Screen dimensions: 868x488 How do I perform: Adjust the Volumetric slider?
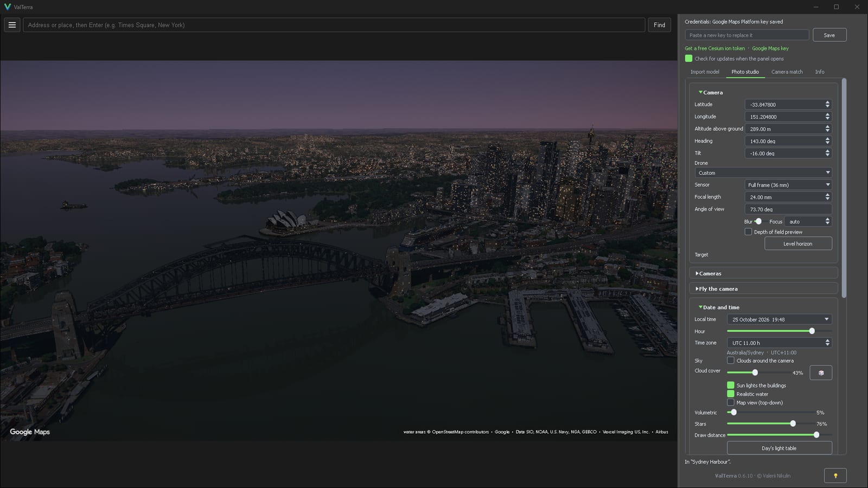769,412
